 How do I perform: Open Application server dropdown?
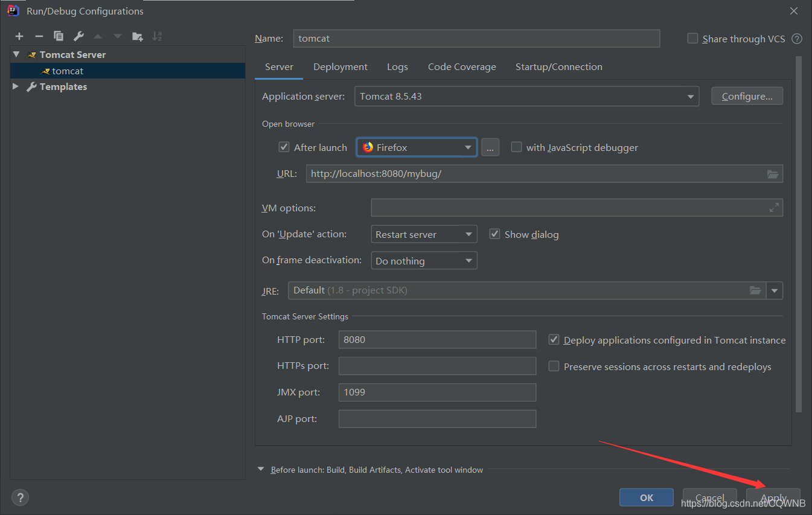526,97
